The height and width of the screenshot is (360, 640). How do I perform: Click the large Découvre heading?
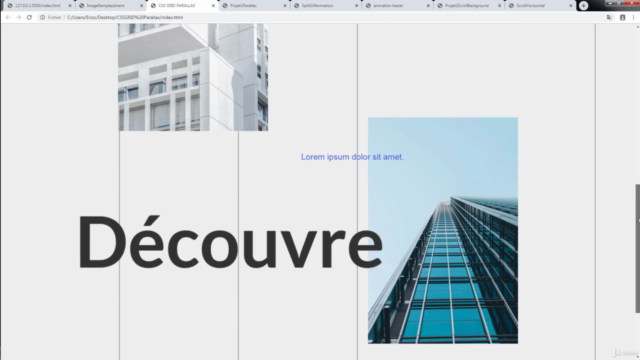(230, 242)
